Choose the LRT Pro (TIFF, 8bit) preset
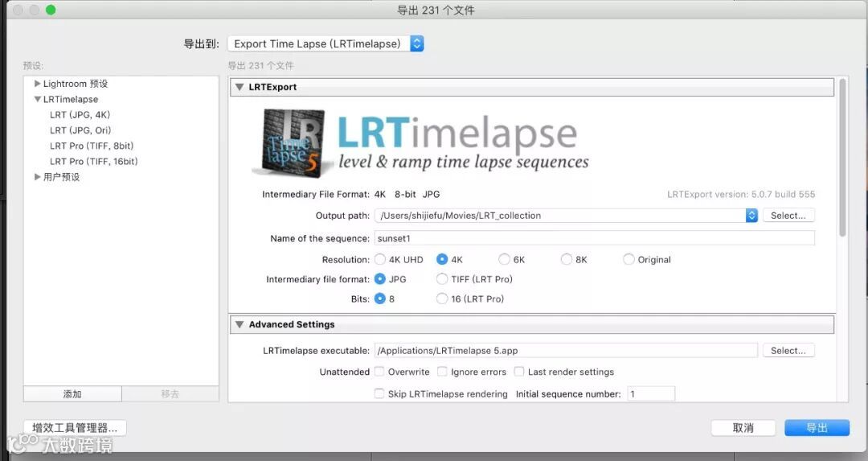Image resolution: width=868 pixels, height=461 pixels. coord(92,146)
